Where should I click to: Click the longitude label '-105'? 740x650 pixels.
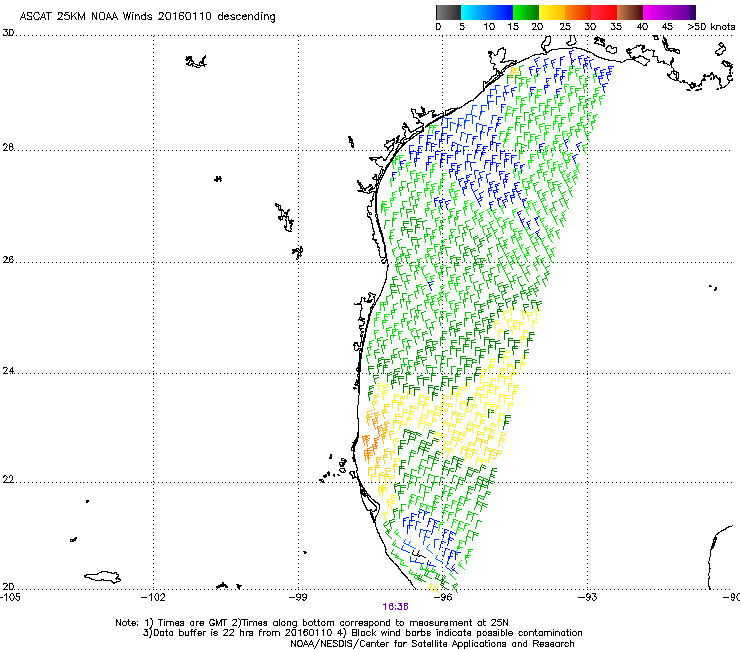pos(10,597)
